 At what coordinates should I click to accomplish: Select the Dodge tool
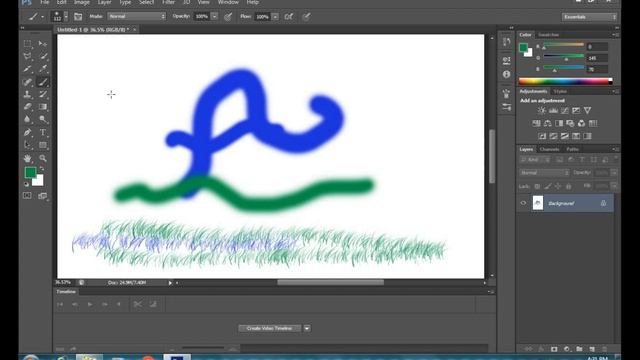tap(42, 120)
